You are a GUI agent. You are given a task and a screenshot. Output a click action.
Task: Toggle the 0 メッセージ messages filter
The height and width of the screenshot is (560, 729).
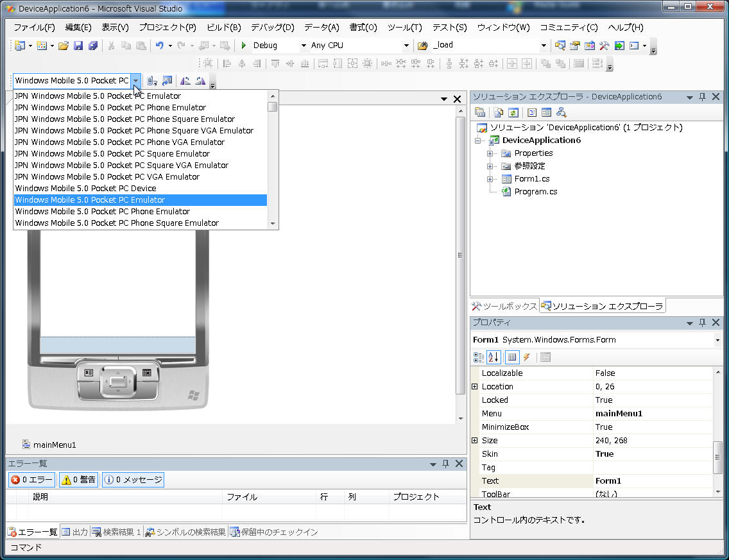pyautogui.click(x=133, y=480)
